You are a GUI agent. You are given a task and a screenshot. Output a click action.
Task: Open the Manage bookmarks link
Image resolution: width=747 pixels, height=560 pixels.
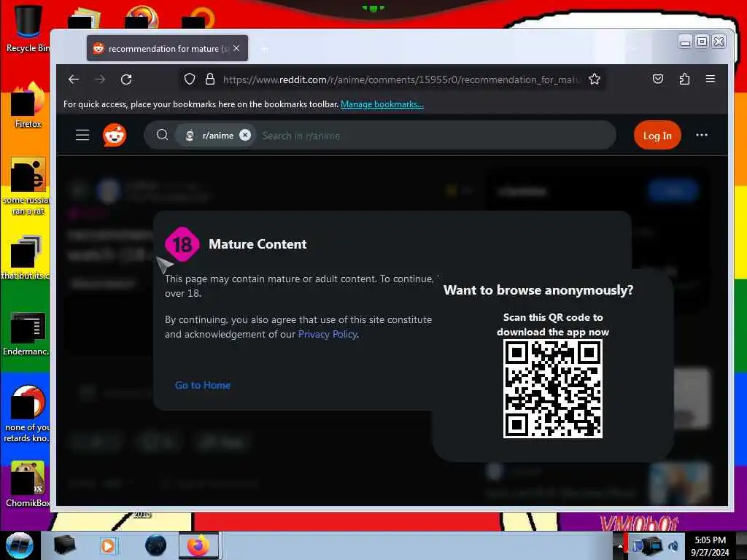coord(382,104)
